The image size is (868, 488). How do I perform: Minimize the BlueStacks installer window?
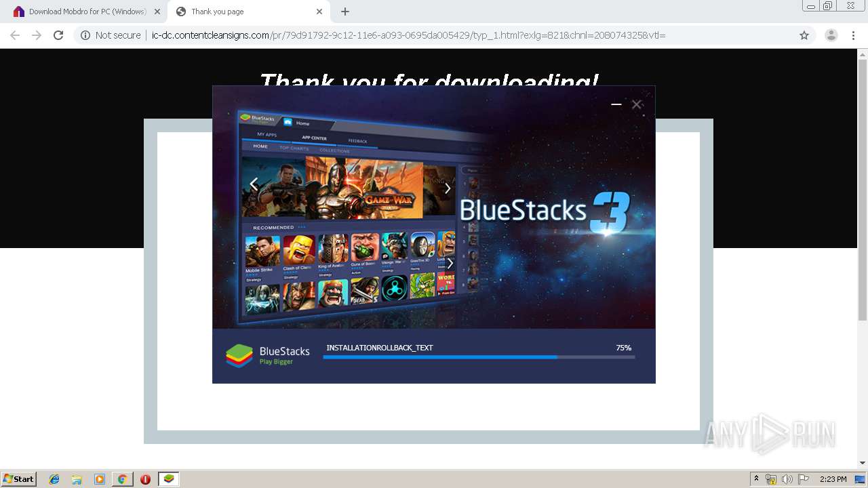point(616,104)
